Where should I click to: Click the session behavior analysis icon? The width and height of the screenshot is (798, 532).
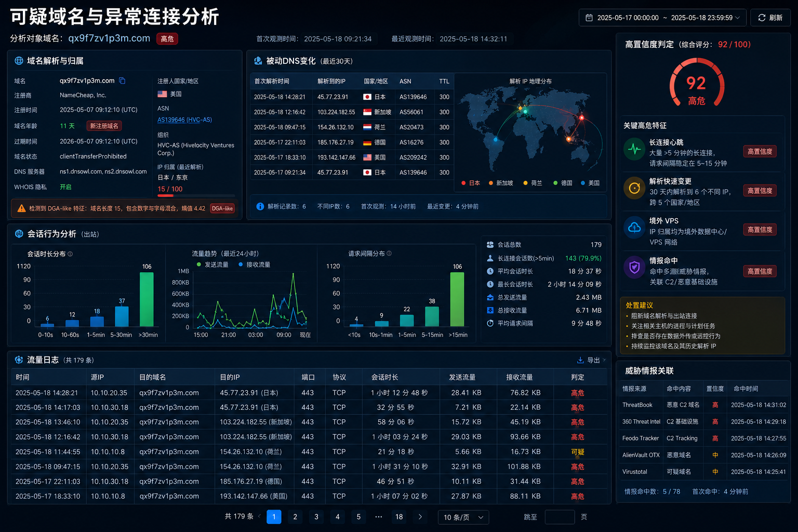[19, 234]
